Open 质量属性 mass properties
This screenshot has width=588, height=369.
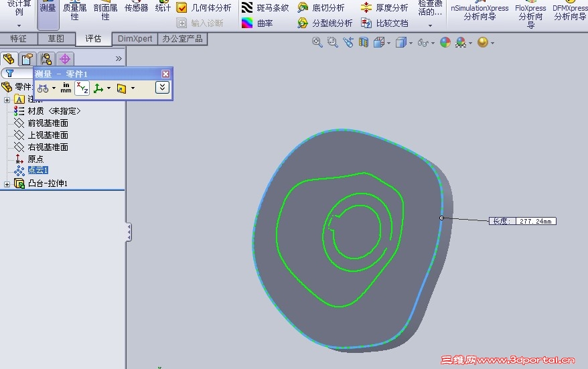[x=74, y=12]
